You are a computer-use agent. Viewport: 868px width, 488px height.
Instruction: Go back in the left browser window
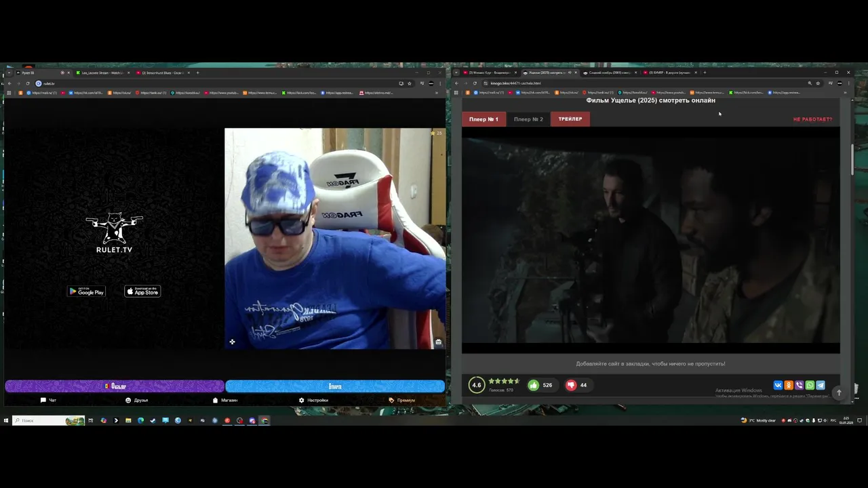pyautogui.click(x=9, y=83)
